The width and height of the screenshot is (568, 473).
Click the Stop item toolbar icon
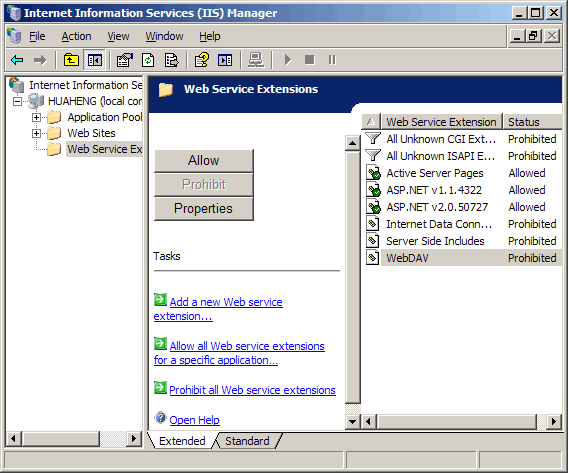click(309, 60)
